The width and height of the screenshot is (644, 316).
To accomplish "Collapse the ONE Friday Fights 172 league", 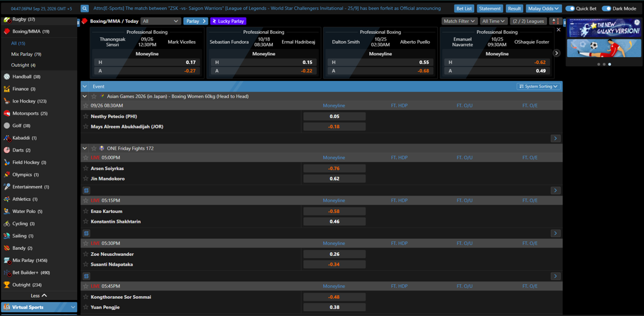I will pyautogui.click(x=85, y=148).
